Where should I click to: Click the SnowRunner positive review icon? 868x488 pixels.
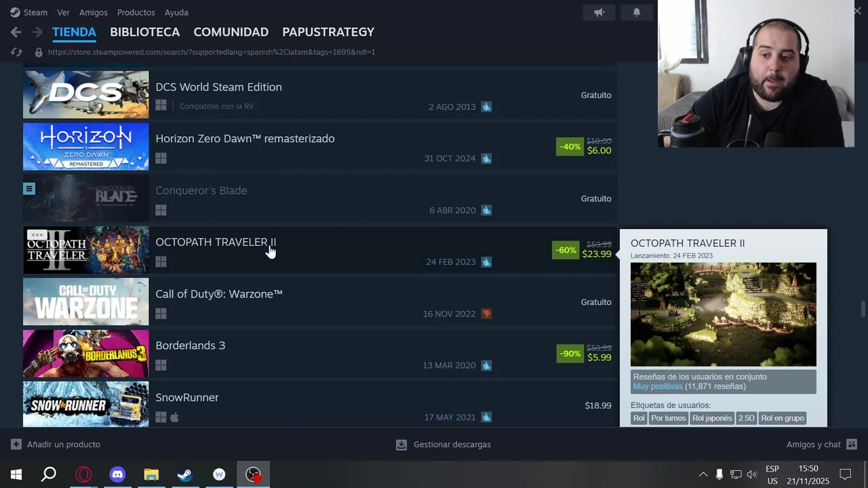(486, 417)
